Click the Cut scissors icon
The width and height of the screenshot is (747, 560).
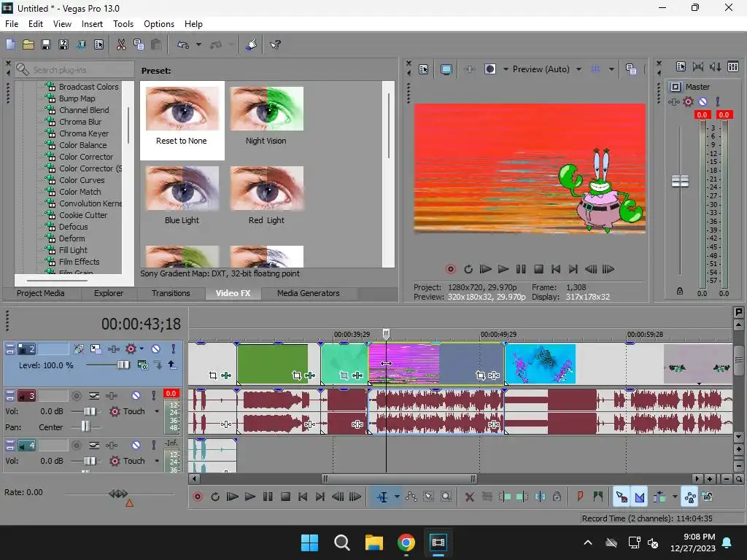click(121, 44)
